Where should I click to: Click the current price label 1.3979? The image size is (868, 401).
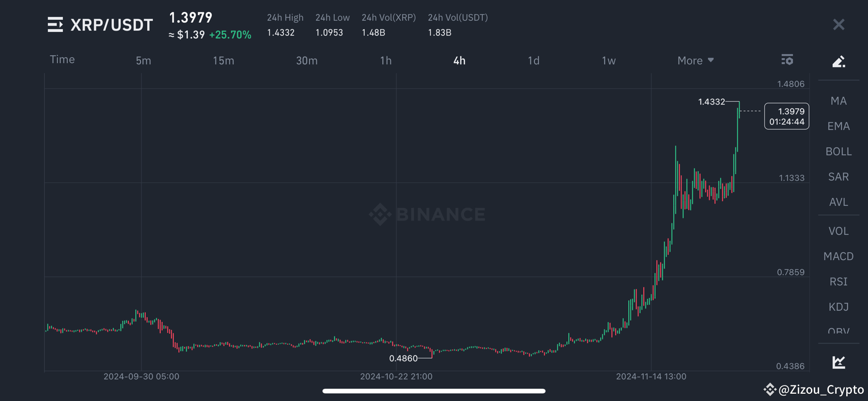point(787,116)
